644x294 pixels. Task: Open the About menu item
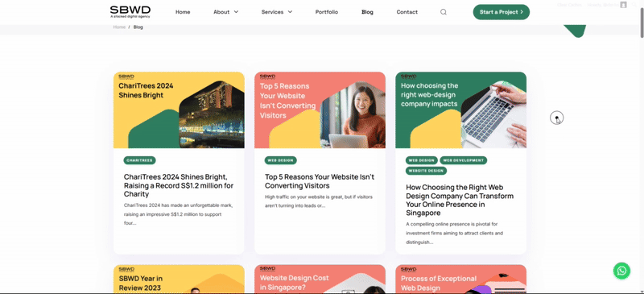tap(221, 12)
